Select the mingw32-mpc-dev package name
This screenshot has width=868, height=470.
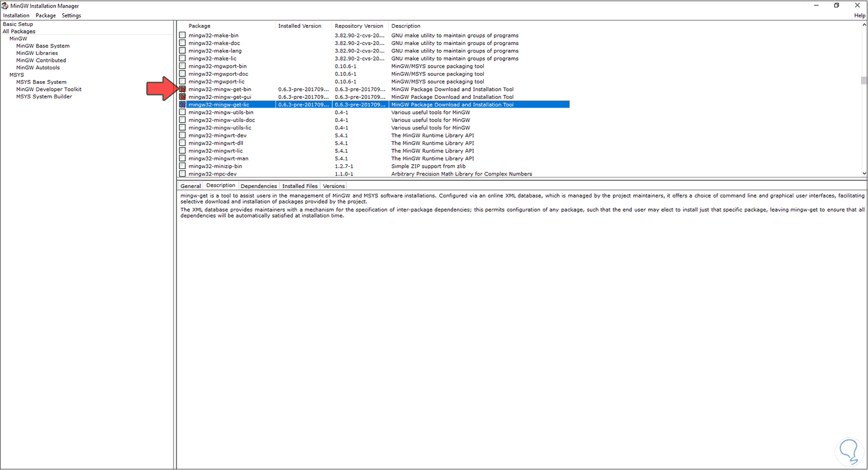click(212, 174)
